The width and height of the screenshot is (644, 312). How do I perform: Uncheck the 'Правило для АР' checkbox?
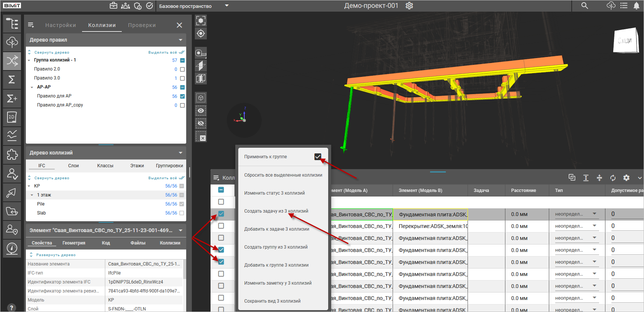pos(182,96)
